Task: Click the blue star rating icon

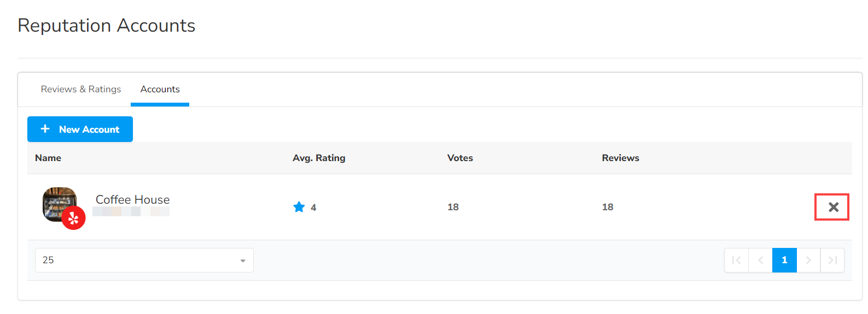Action: point(299,207)
